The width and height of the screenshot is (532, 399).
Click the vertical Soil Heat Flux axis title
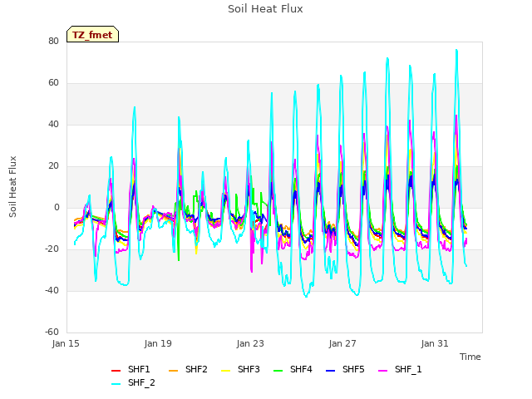(12, 186)
